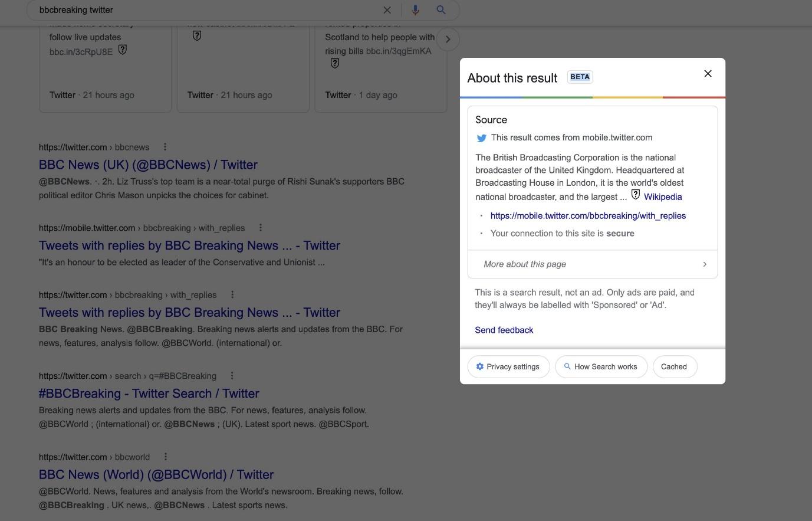The height and width of the screenshot is (521, 812).
Task: Open three-dot menu for twitter.com bbcbreaking with_replies
Action: (232, 294)
